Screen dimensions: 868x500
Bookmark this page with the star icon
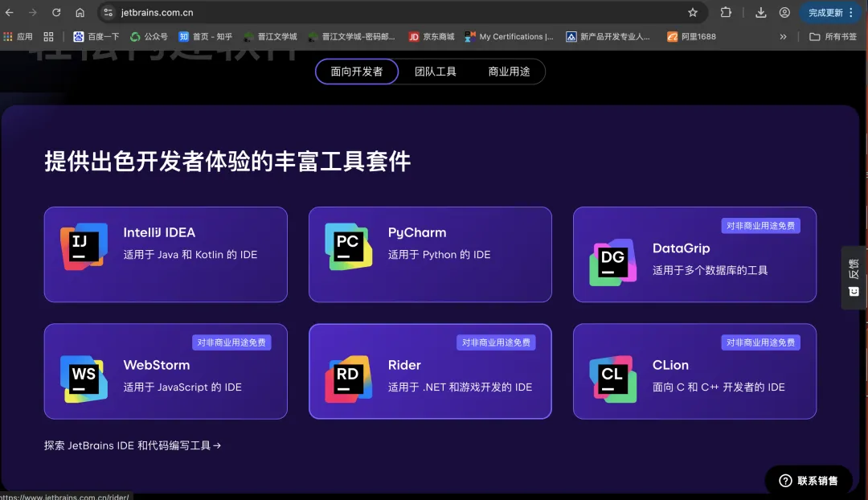pyautogui.click(x=693, y=12)
